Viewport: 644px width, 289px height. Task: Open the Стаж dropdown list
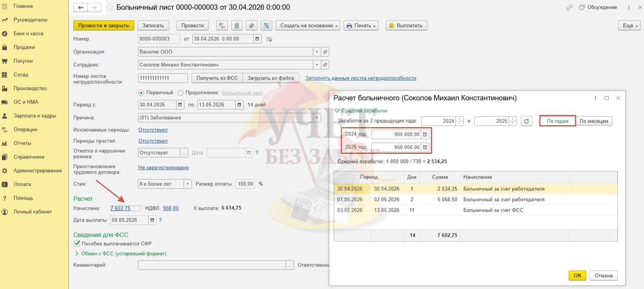coord(187,184)
